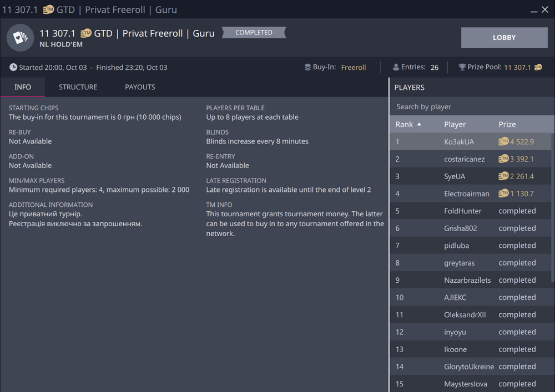Click the person icon next to Entries
555x392 pixels.
pyautogui.click(x=396, y=67)
